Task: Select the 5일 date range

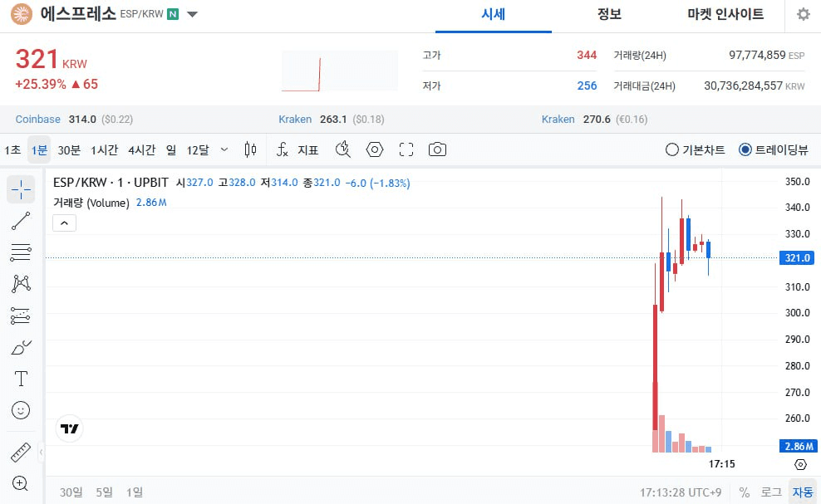Action: (104, 492)
